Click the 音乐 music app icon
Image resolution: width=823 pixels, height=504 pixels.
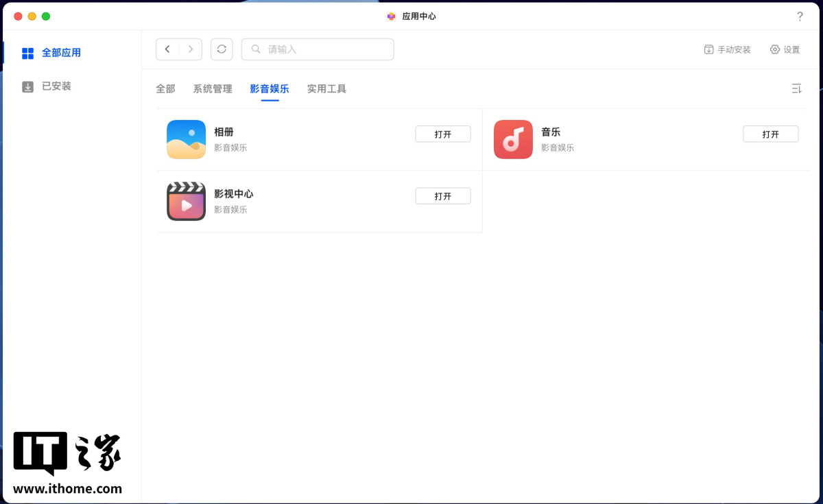(513, 139)
